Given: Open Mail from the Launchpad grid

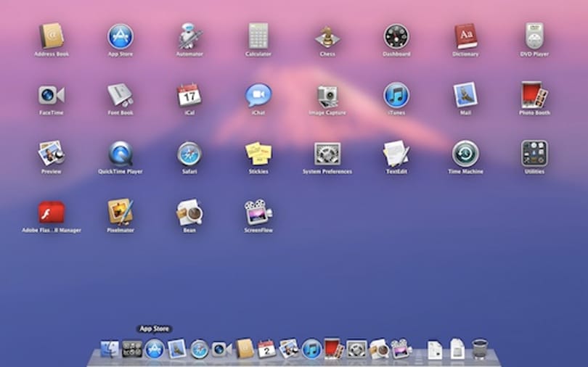Looking at the screenshot, I should pos(465,95).
